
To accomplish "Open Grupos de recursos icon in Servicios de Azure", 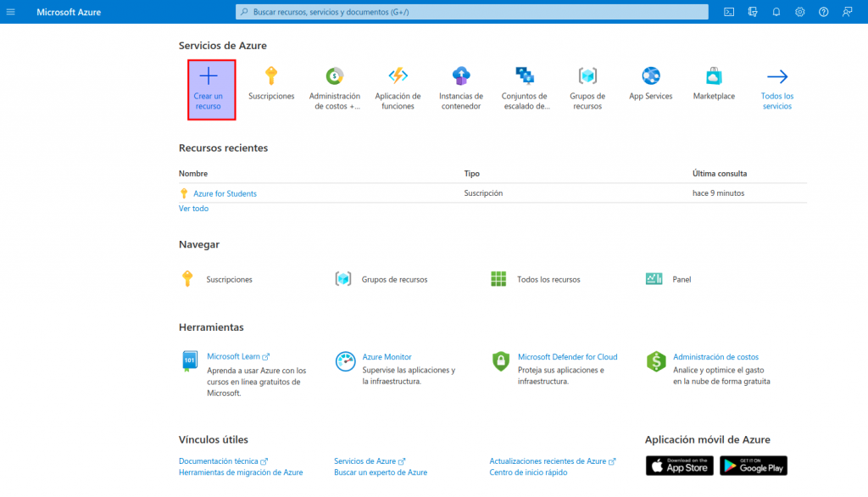I will pyautogui.click(x=587, y=75).
